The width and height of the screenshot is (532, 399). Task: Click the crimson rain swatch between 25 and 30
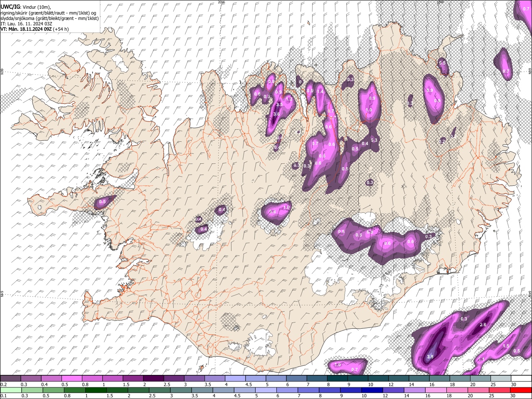tap(499, 390)
